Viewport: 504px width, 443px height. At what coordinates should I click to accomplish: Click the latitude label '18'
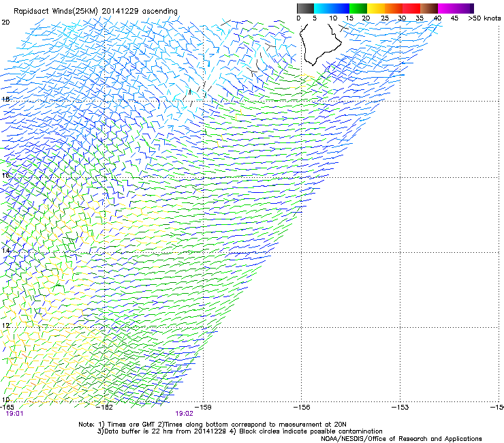point(5,99)
